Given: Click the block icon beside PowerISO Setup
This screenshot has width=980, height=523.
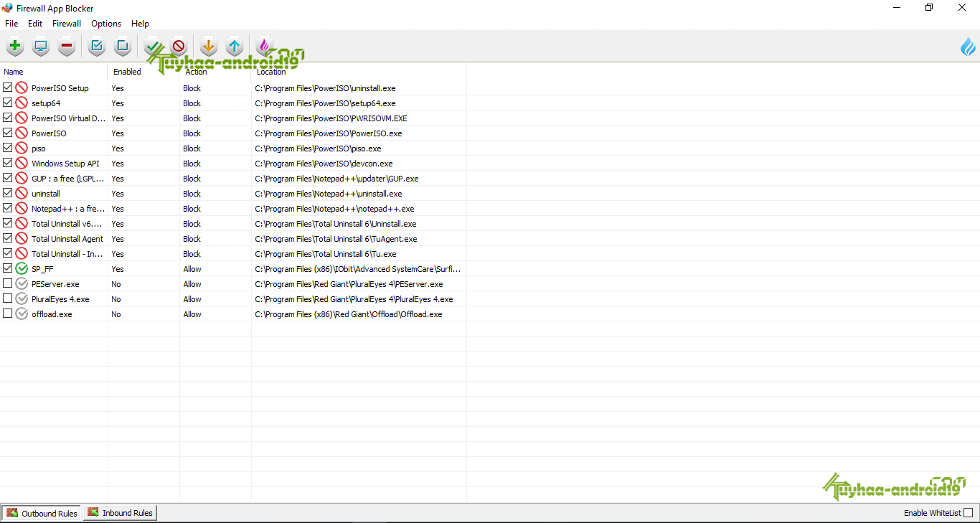Looking at the screenshot, I should click(22, 88).
